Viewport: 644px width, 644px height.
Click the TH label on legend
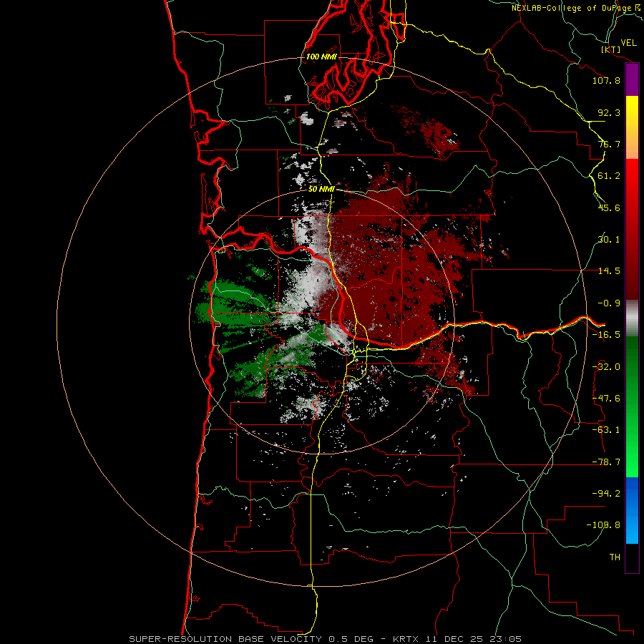point(615,557)
